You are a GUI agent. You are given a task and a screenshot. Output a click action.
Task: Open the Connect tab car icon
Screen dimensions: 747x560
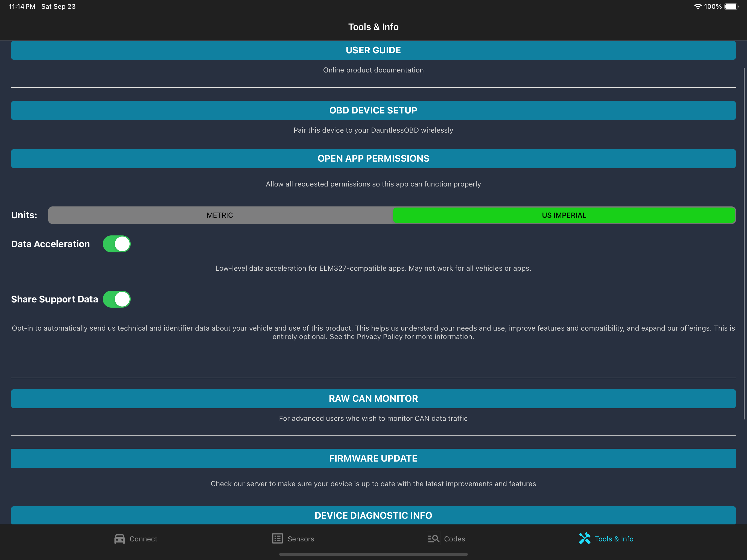click(x=119, y=539)
